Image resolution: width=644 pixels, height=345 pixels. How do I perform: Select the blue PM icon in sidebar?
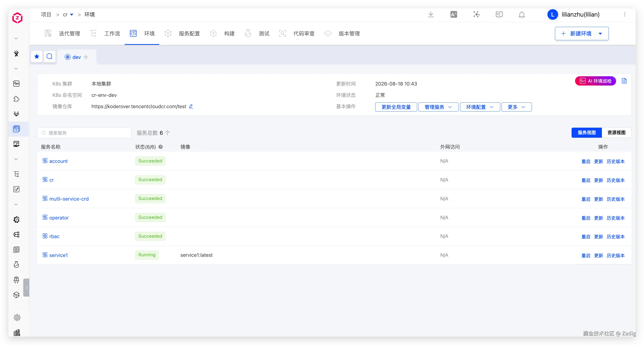pos(17,129)
